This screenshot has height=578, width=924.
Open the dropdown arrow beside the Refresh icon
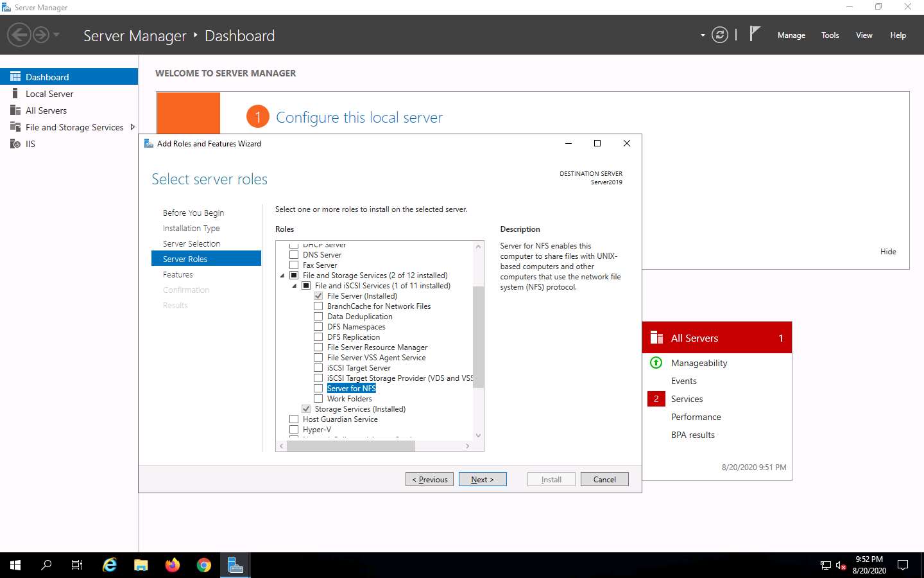pyautogui.click(x=703, y=35)
